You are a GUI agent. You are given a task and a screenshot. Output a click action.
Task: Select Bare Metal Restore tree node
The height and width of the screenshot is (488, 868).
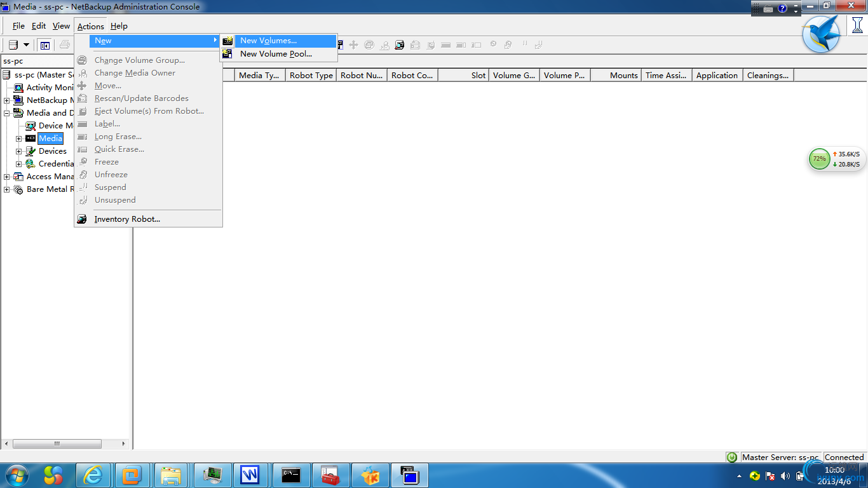50,189
